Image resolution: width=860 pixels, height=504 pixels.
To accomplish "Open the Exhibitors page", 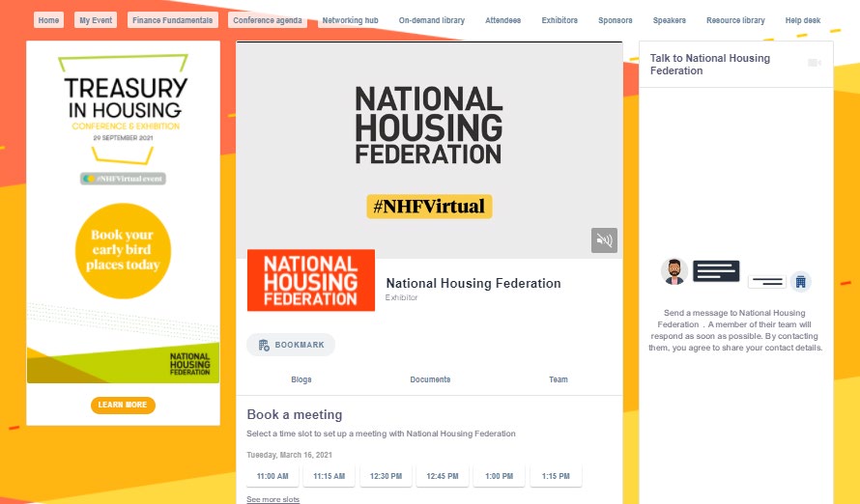I will pos(559,20).
